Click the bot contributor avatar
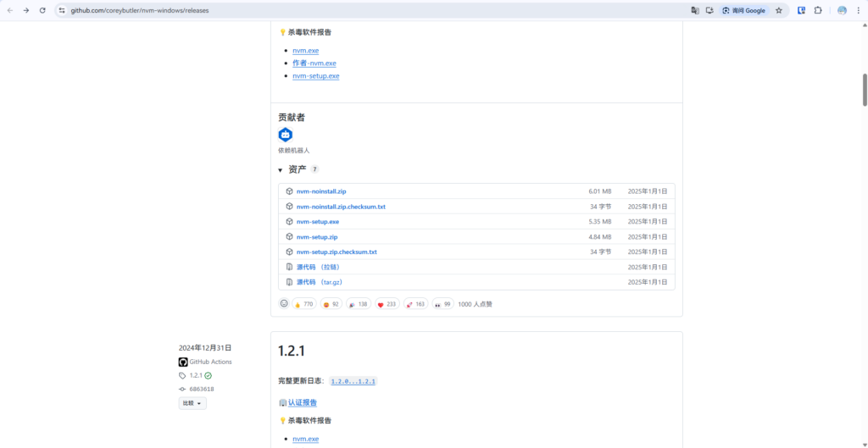Viewport: 868px width, 448px height. coord(285,135)
